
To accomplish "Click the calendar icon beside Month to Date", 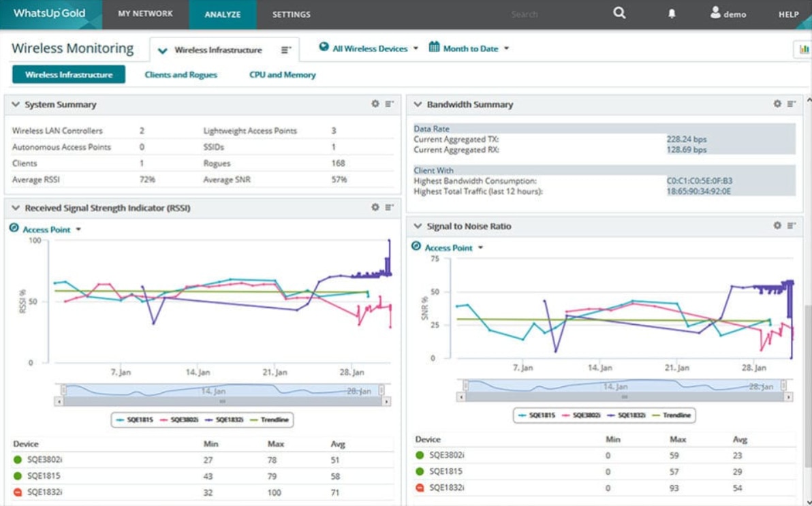I will pos(433,48).
